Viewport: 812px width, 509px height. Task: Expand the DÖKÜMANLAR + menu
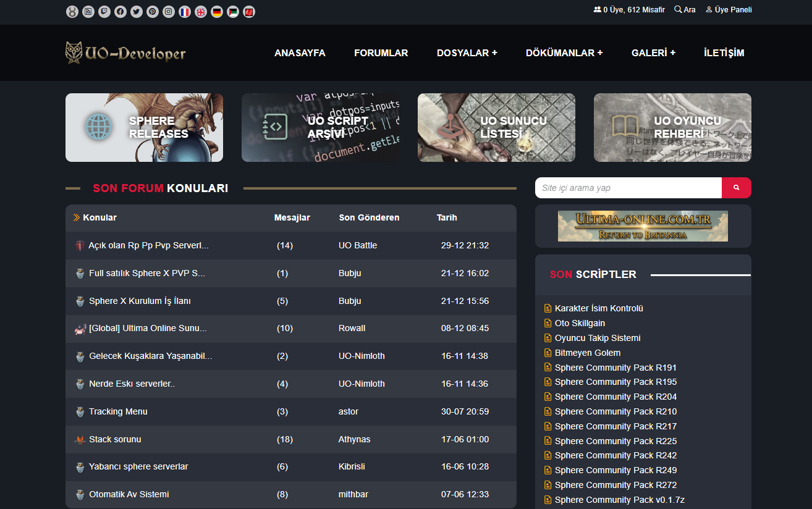click(564, 53)
